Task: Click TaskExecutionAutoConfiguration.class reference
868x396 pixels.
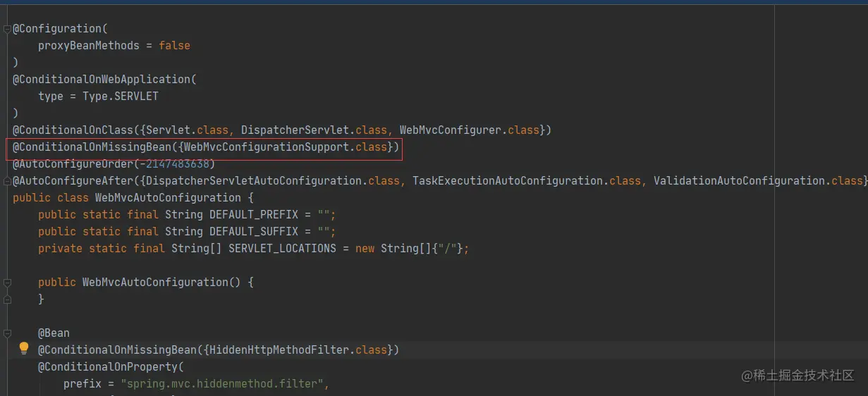Action: pos(527,181)
